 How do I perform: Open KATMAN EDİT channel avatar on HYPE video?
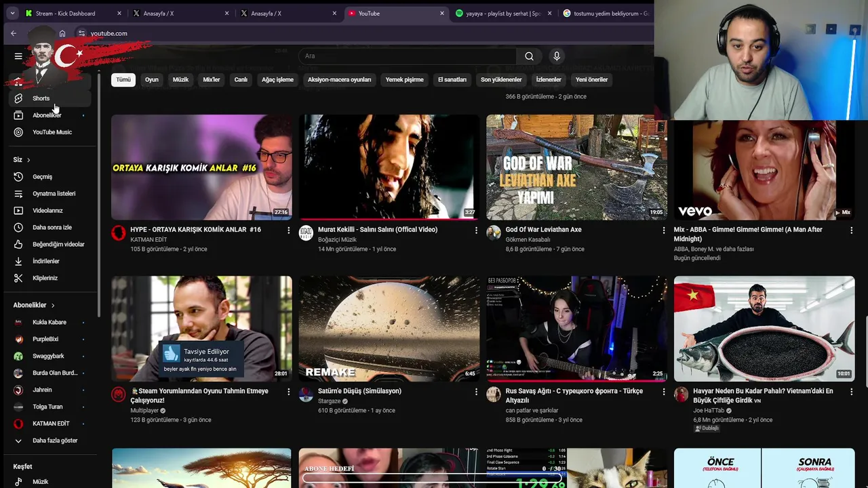[119, 234]
